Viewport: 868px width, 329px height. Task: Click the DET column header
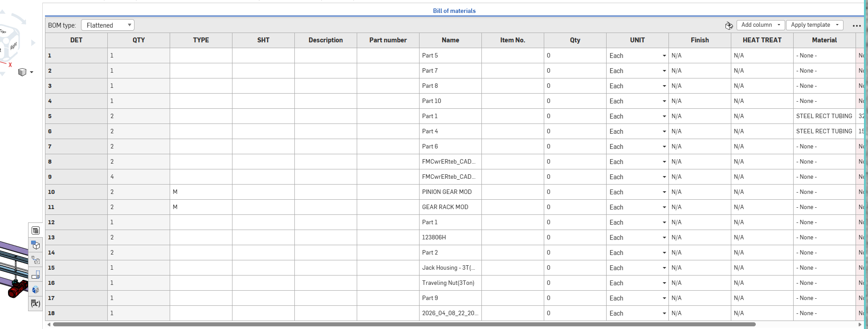pos(76,40)
